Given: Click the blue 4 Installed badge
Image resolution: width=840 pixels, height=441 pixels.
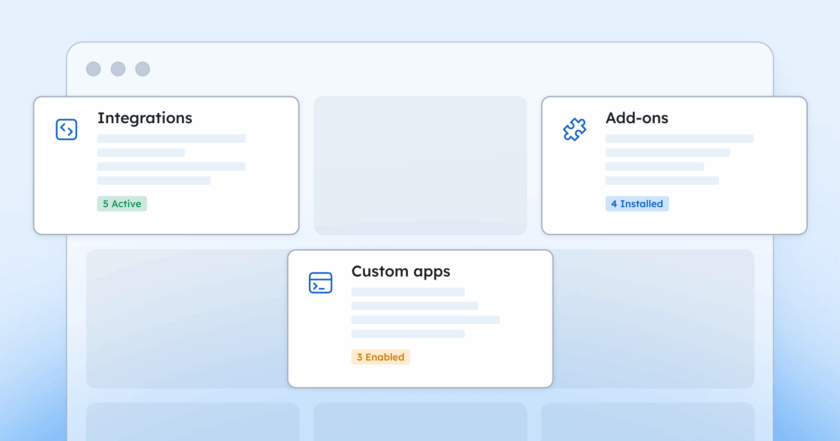Looking at the screenshot, I should tap(637, 204).
